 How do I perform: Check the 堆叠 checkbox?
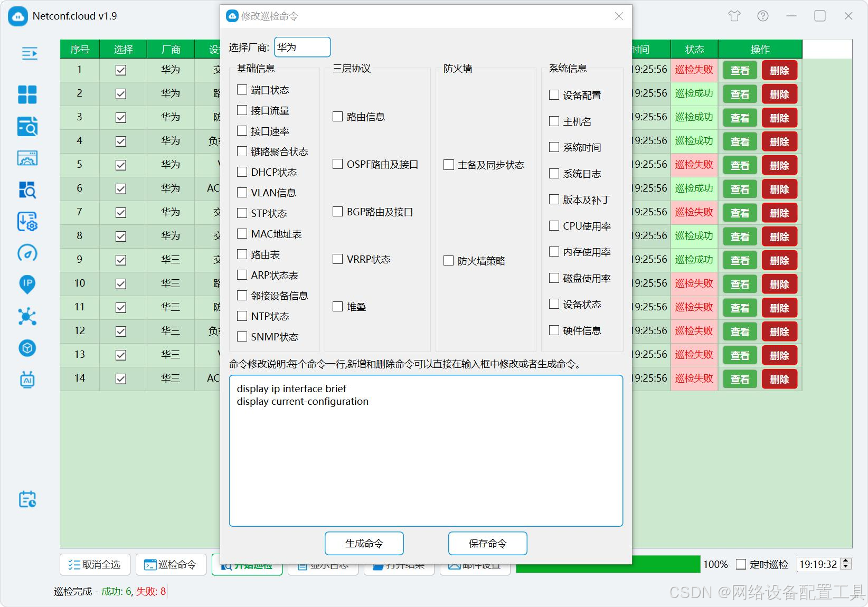pyautogui.click(x=338, y=307)
